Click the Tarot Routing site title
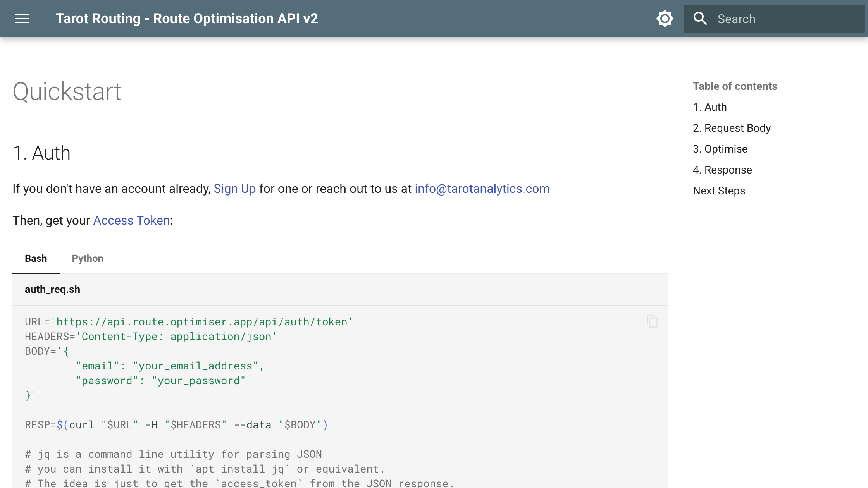868x488 pixels. (187, 19)
